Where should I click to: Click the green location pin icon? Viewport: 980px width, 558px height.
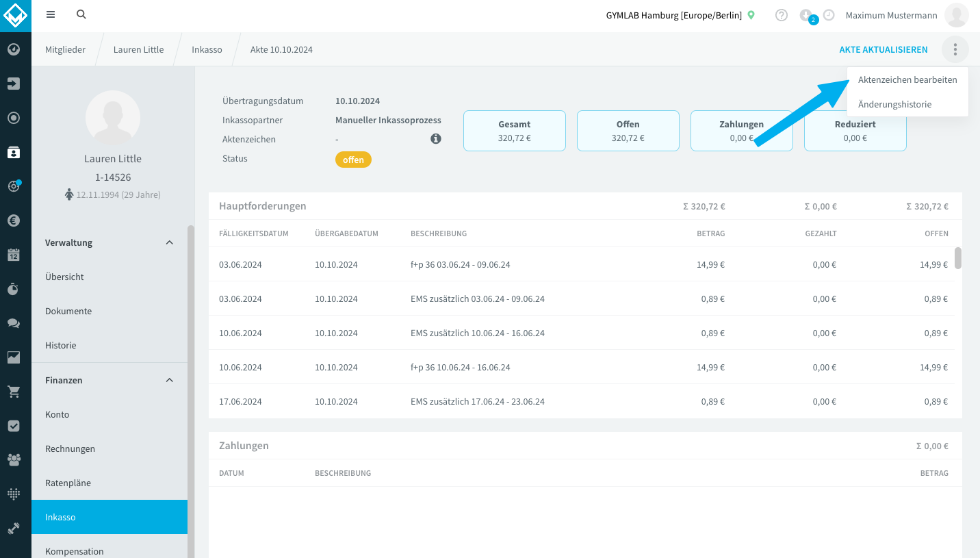tap(751, 15)
